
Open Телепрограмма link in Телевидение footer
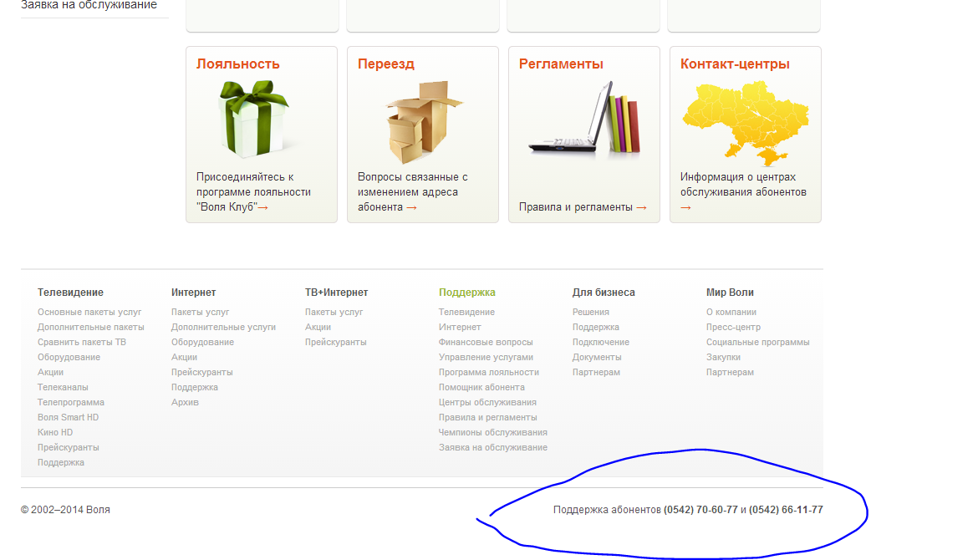click(x=71, y=402)
